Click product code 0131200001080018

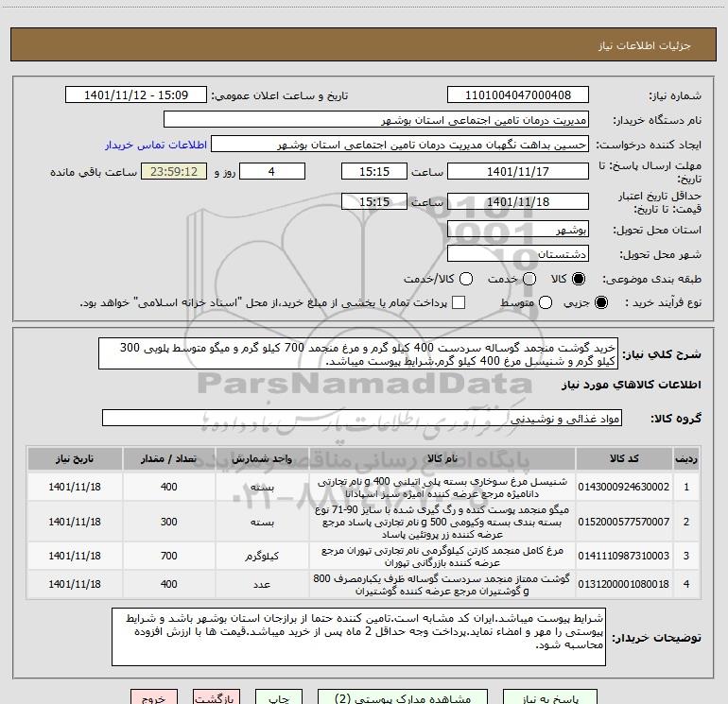click(x=624, y=584)
